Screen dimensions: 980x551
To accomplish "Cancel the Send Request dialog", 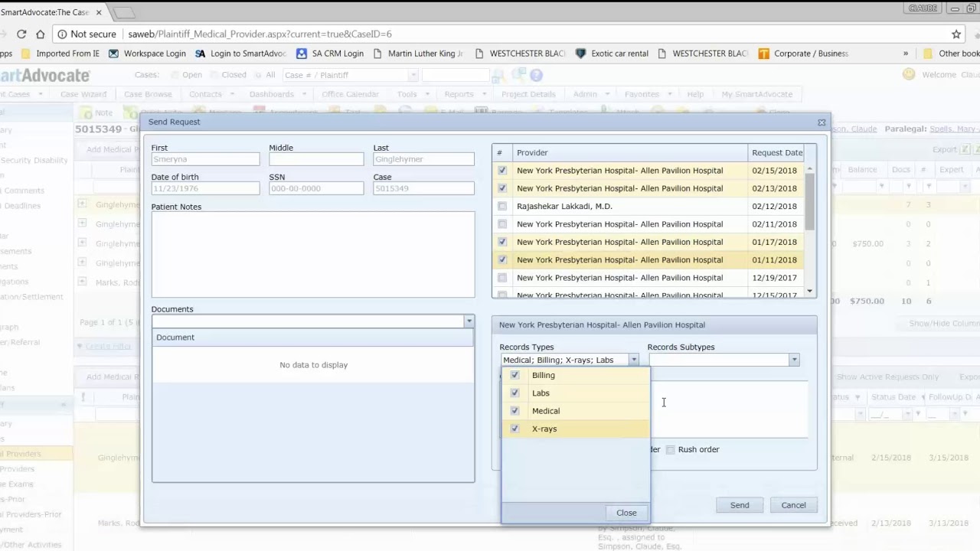I will coord(793,505).
